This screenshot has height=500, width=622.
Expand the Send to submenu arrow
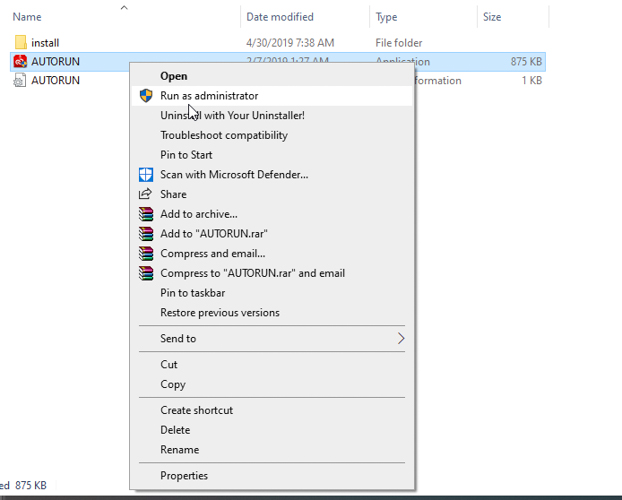[401, 339]
